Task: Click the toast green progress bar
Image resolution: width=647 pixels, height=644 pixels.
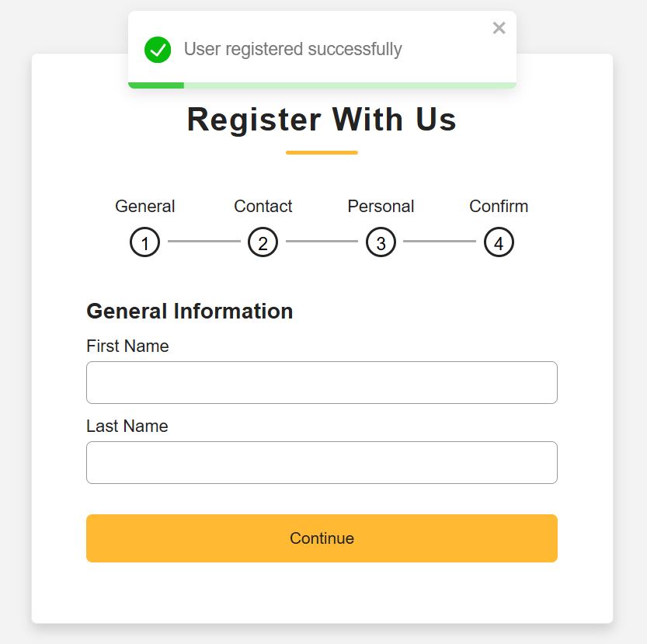Action: pos(156,85)
